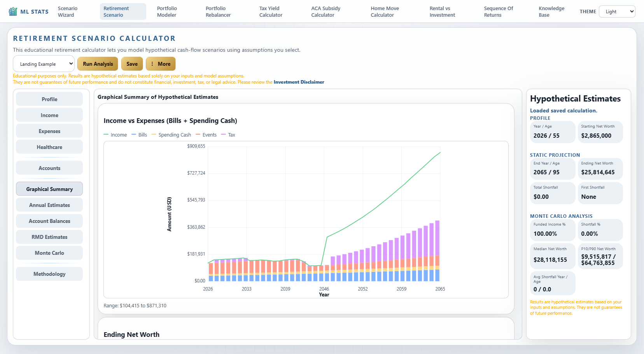This screenshot has height=354, width=644.
Task: Open the Theme Light dropdown
Action: 617,12
